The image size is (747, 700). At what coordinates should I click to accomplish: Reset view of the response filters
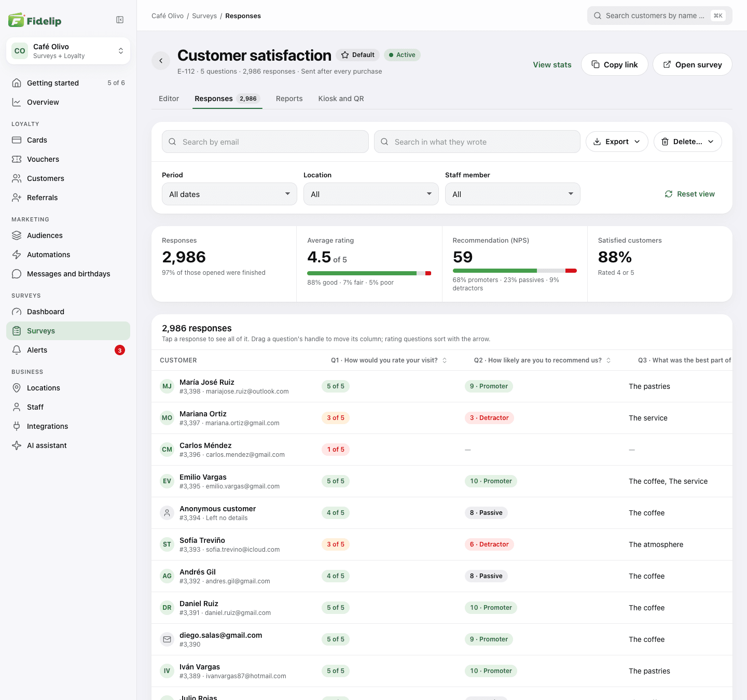coord(690,194)
